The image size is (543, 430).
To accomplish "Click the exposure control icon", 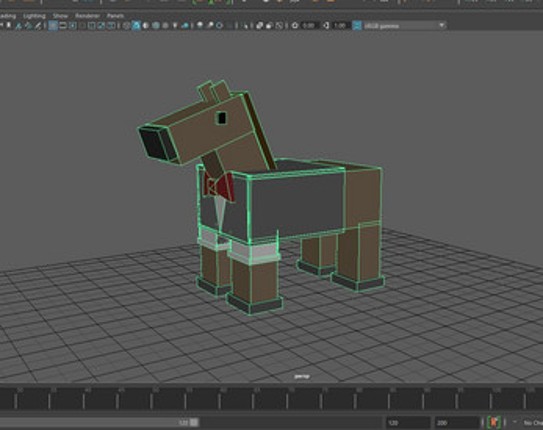I will tap(295, 26).
